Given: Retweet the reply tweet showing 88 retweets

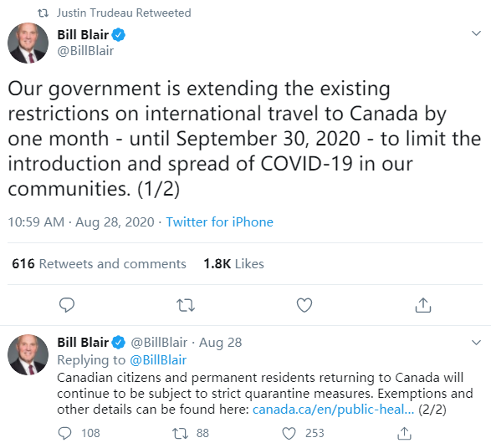Looking at the screenshot, I should pos(191,433).
